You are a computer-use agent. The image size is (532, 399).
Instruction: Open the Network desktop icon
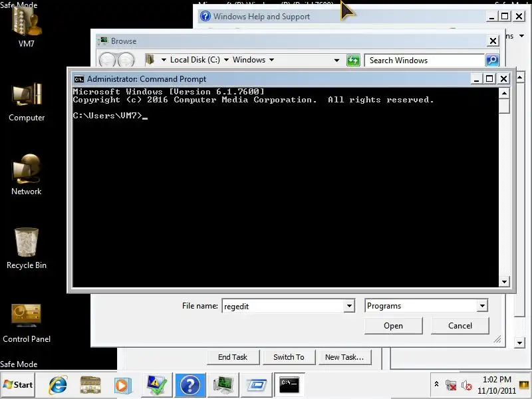27,175
